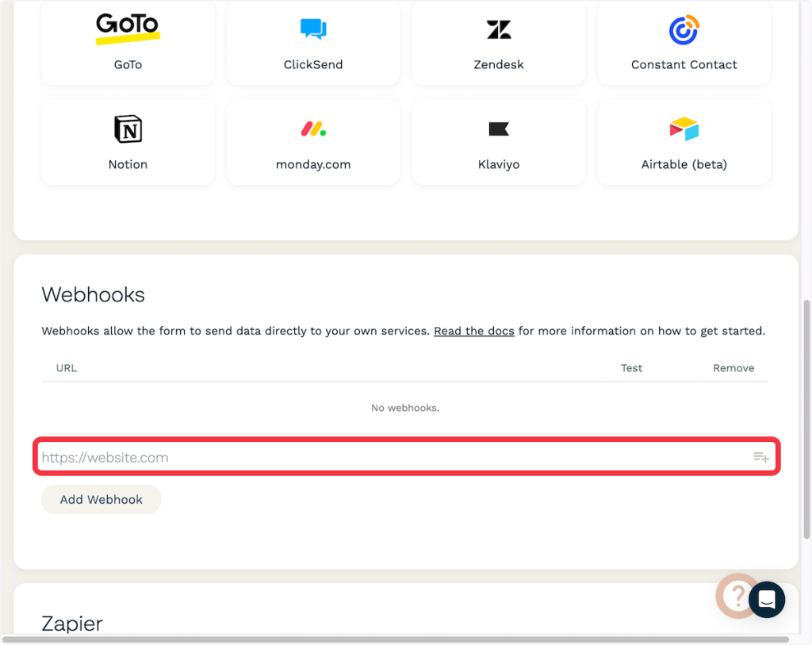Click the vertical page scrollbar
Viewport: 812px width, 645px height.
click(807, 419)
